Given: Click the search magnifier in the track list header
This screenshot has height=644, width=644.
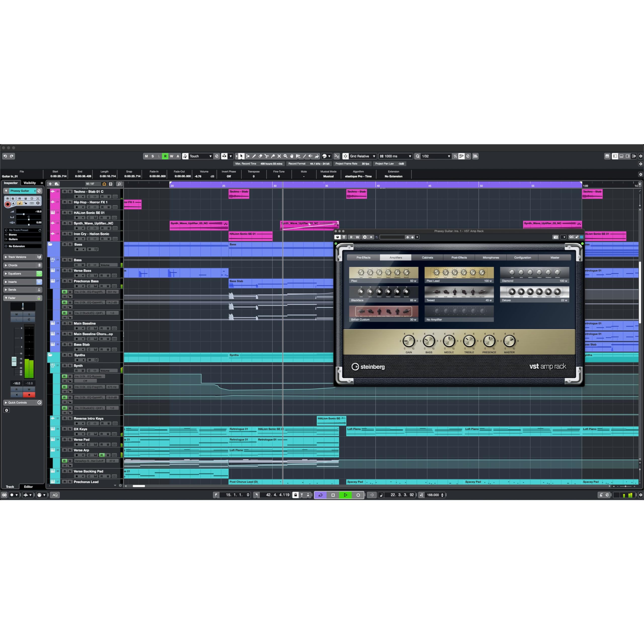Looking at the screenshot, I should point(119,184).
